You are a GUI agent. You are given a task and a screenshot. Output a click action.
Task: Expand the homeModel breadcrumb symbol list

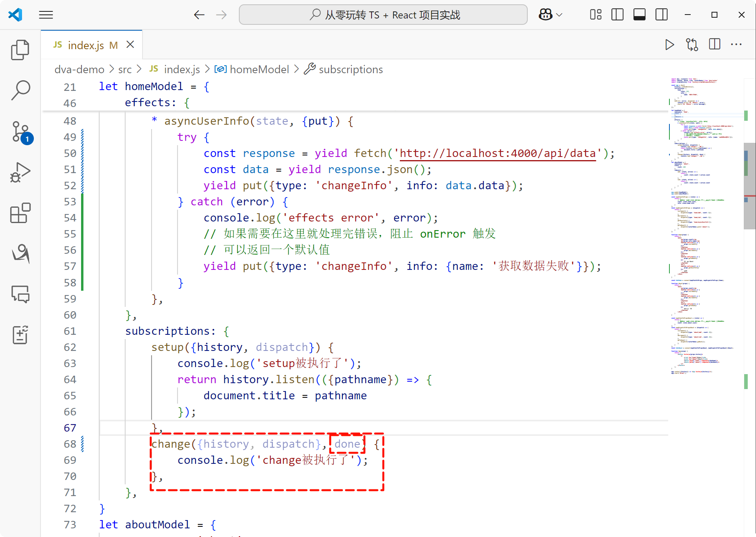click(259, 70)
